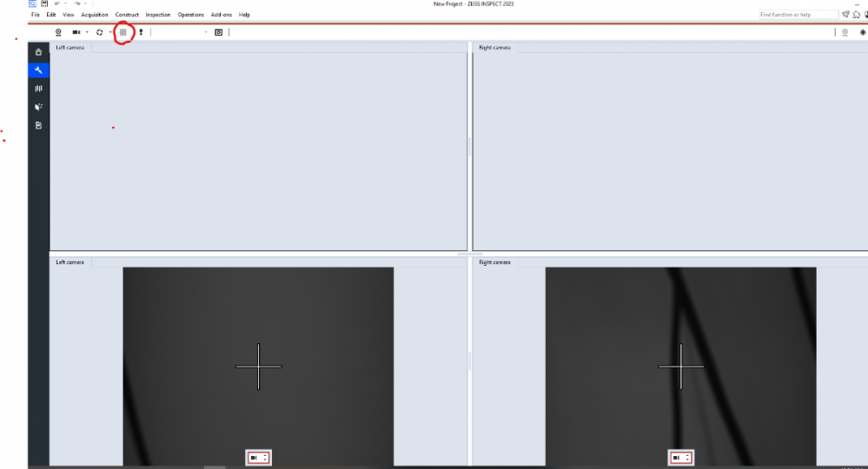Click the puzzle piece add-on icon
The height and width of the screenshot is (469, 868).
click(857, 15)
